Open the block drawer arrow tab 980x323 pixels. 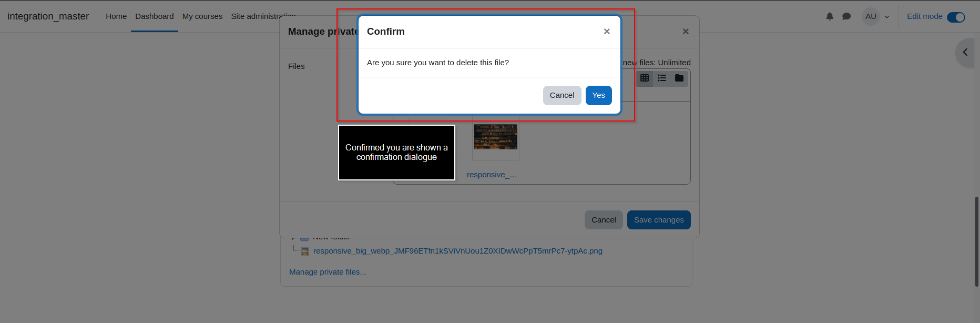click(x=965, y=52)
